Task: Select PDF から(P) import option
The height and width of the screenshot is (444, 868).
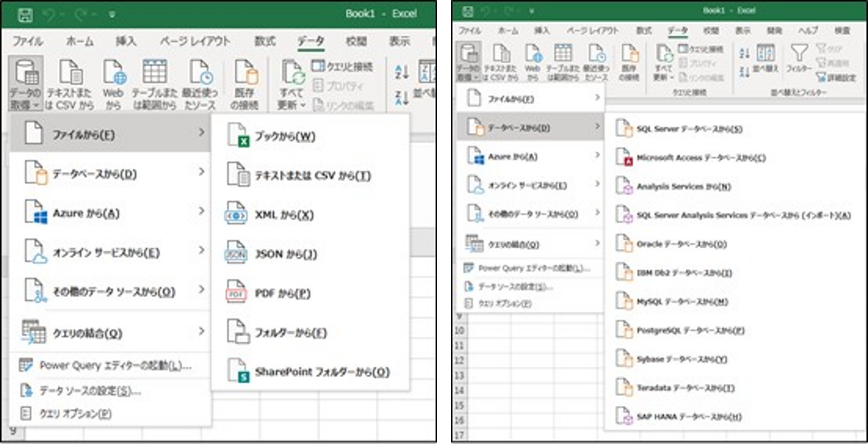Action: 282,293
